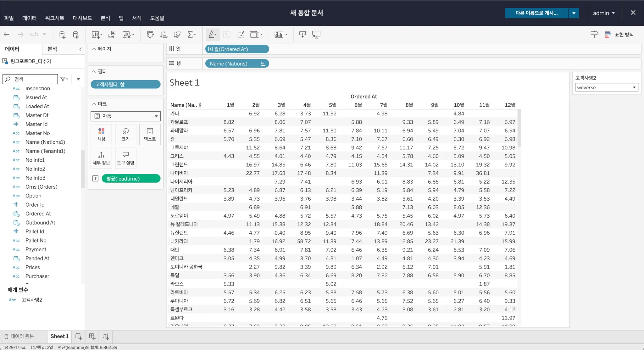Click the sort descending toolbar icon

click(x=177, y=35)
